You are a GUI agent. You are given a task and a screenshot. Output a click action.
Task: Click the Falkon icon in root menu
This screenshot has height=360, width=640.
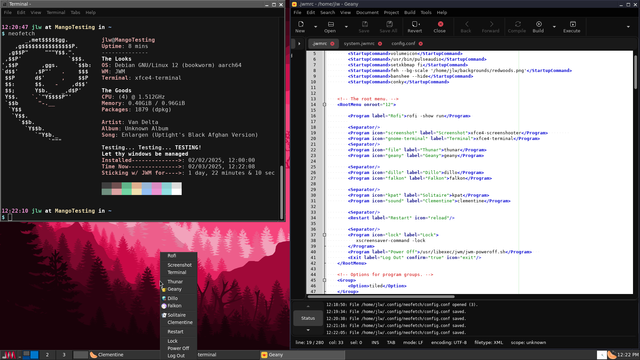point(164,306)
